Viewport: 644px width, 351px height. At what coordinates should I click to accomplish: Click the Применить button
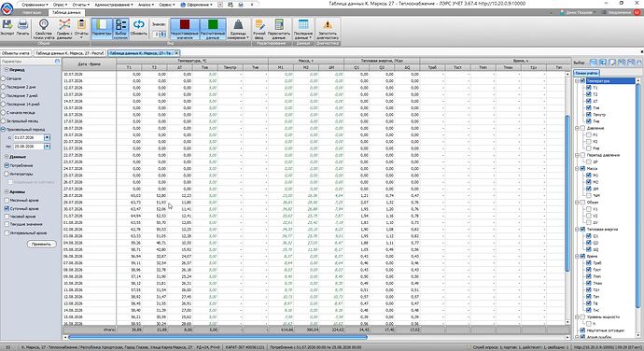click(x=41, y=245)
